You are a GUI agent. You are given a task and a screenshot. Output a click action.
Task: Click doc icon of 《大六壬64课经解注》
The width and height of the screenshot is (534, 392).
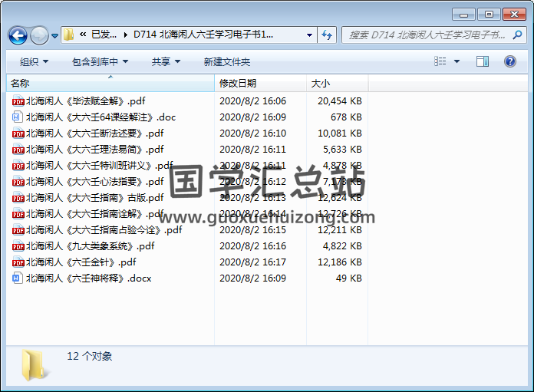tap(18, 117)
